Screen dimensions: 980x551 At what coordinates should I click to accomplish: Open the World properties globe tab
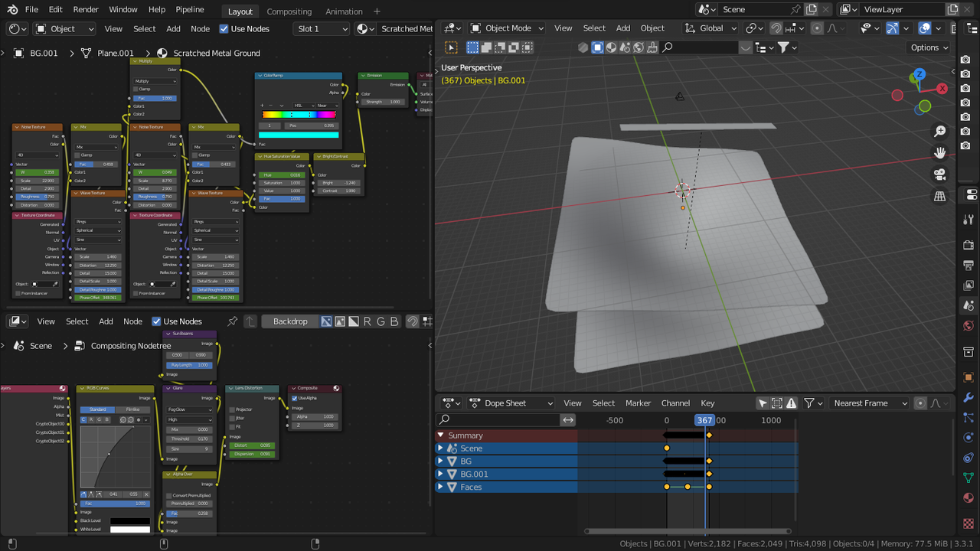[969, 326]
